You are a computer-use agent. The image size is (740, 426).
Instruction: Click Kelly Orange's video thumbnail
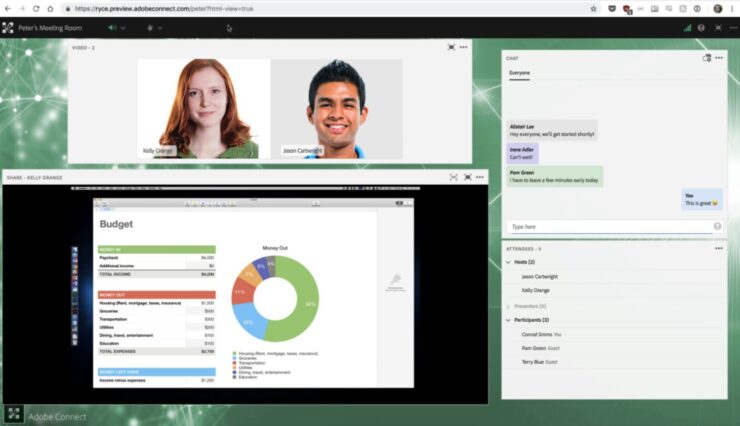203,108
